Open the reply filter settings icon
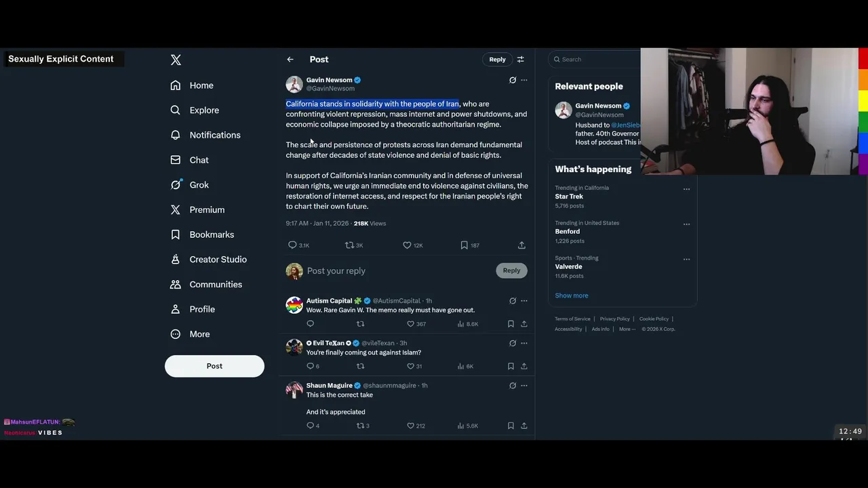 click(521, 60)
